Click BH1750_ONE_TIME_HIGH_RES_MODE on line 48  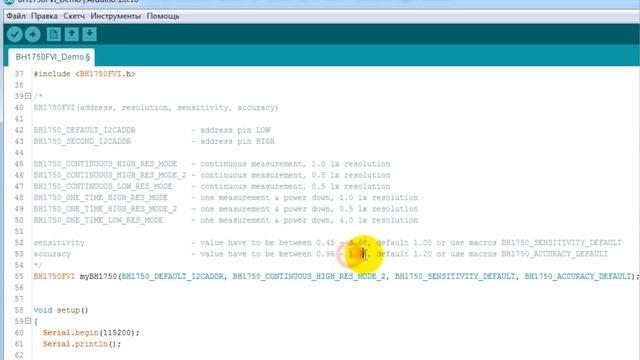coord(101,198)
